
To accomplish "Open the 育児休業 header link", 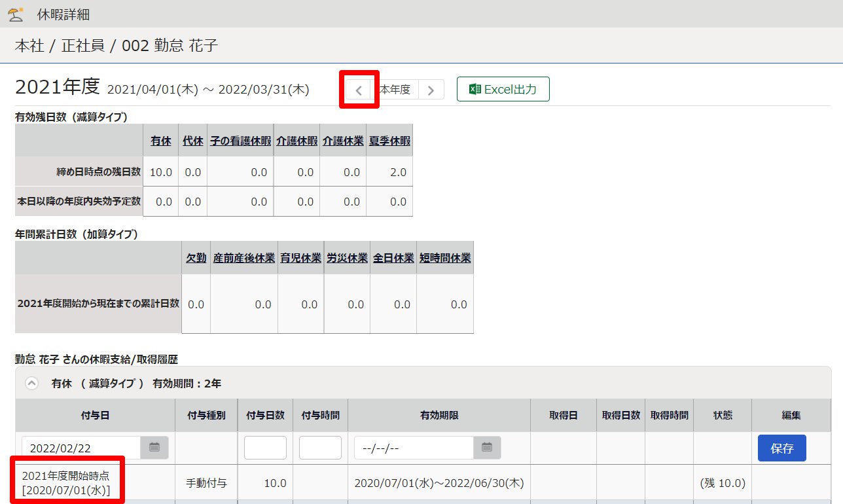I will point(301,258).
